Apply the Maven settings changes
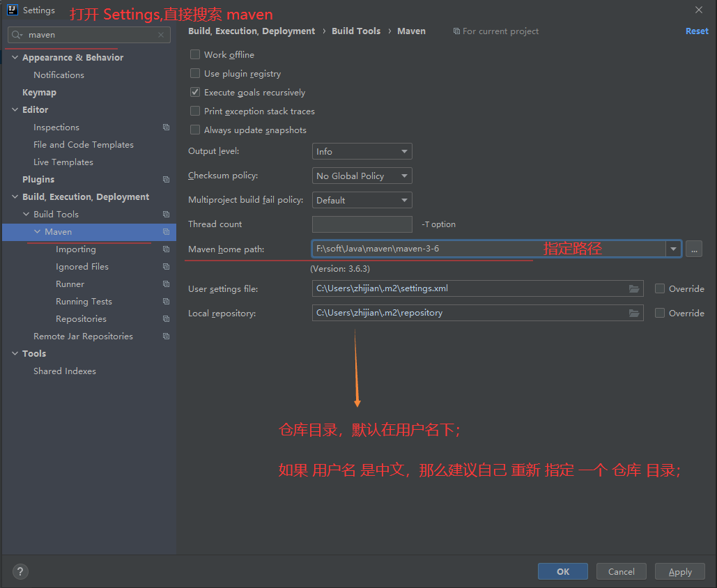 [680, 571]
